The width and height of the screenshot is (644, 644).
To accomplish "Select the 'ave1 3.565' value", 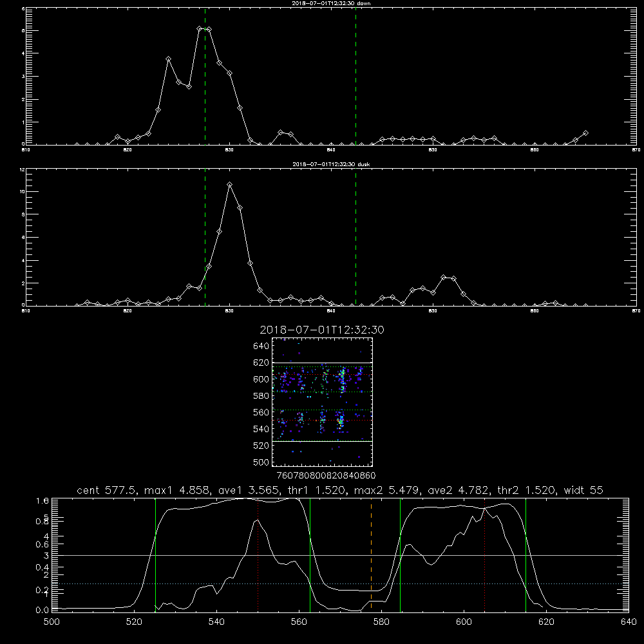I will tap(248, 490).
